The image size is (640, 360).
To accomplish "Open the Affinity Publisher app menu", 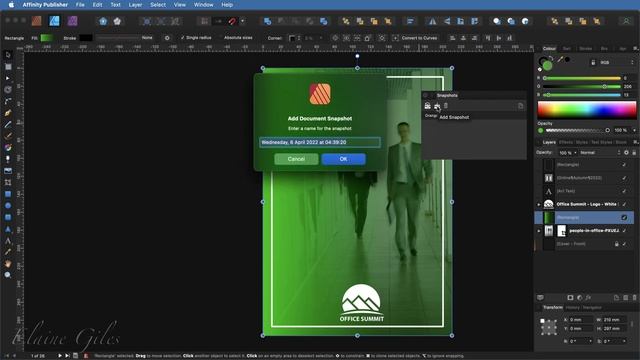I will (x=45, y=5).
